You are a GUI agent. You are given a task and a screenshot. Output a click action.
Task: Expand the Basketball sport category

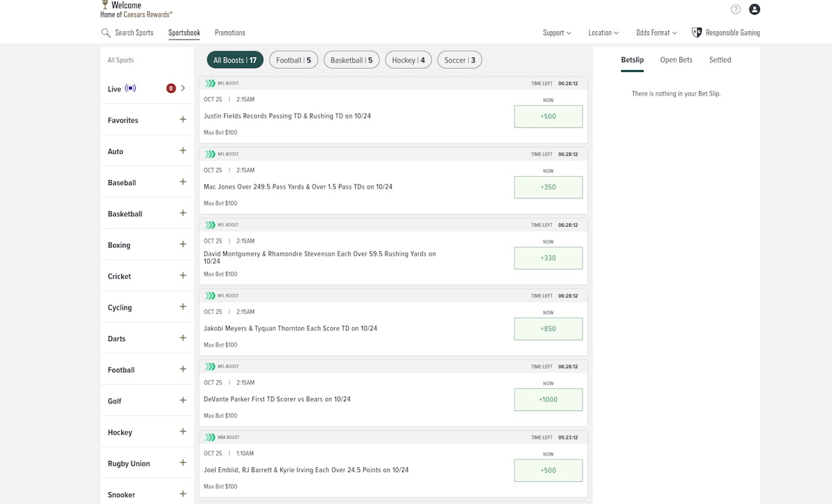(183, 213)
